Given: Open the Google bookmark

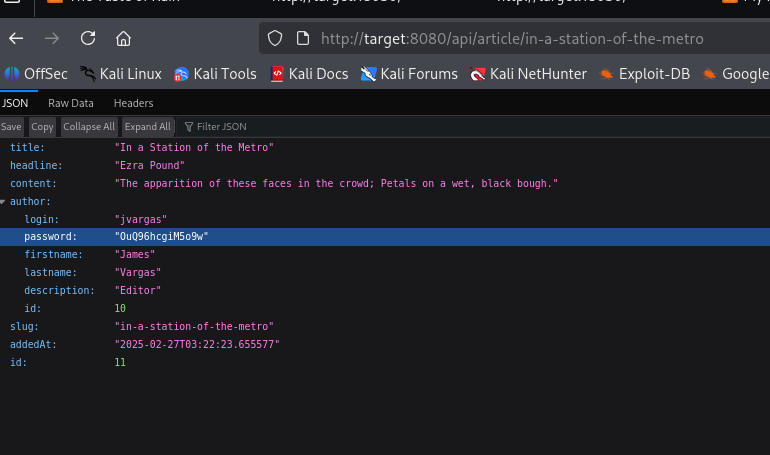Looking at the screenshot, I should pos(736,74).
